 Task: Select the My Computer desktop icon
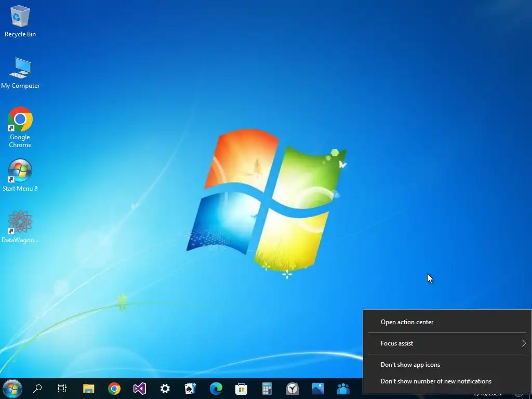[x=20, y=73]
